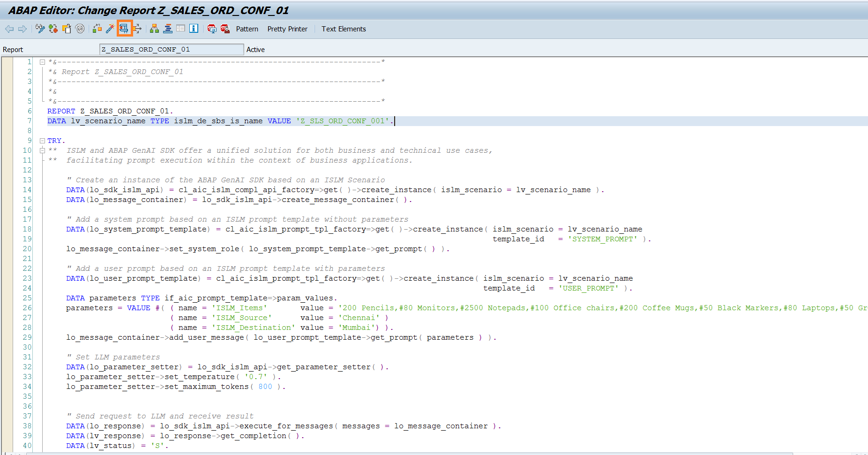Image resolution: width=868 pixels, height=455 pixels.
Task: Show the object list hierarchy icon
Action: pyautogui.click(x=154, y=29)
